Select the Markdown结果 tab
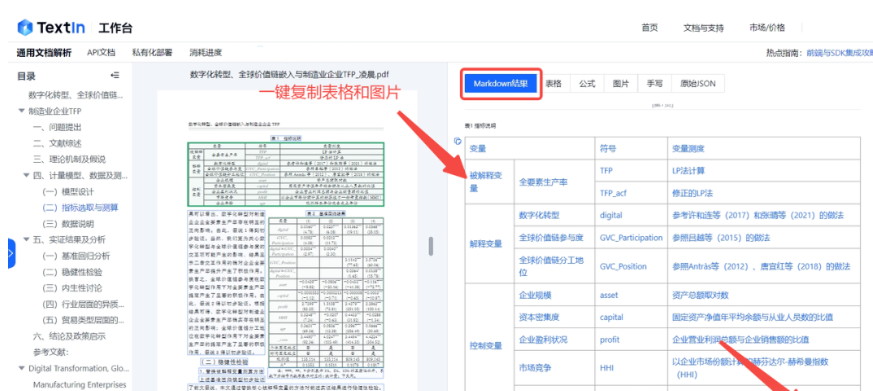 501,84
